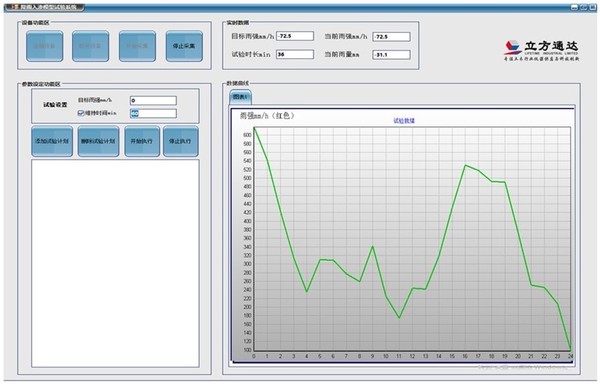Viewport: 600px width, 384px height.
Task: Switch to the 图表1 tab
Action: [240, 97]
